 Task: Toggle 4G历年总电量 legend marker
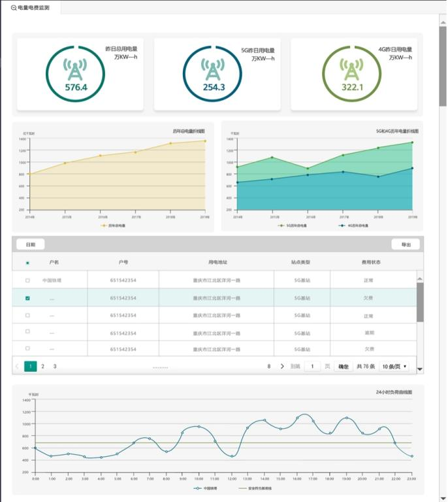tap(342, 226)
